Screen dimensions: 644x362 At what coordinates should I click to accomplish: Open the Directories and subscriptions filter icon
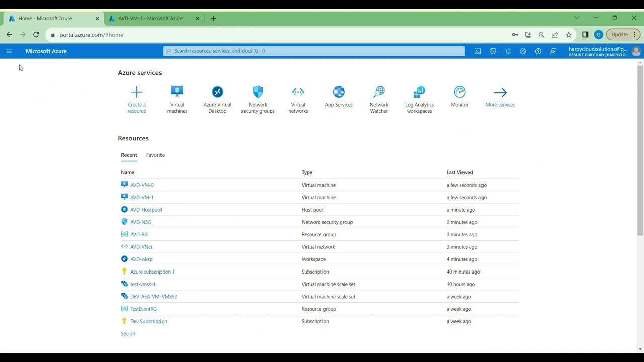(x=493, y=51)
